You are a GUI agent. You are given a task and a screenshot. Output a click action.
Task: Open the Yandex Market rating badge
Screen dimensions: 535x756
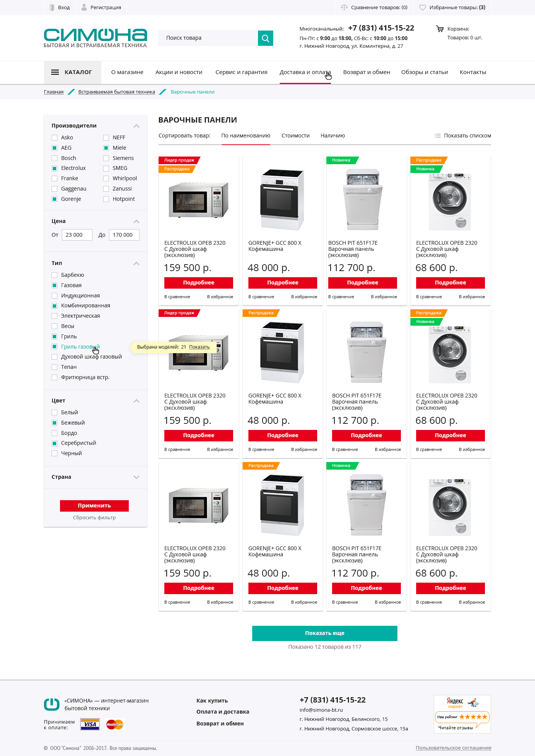462,714
